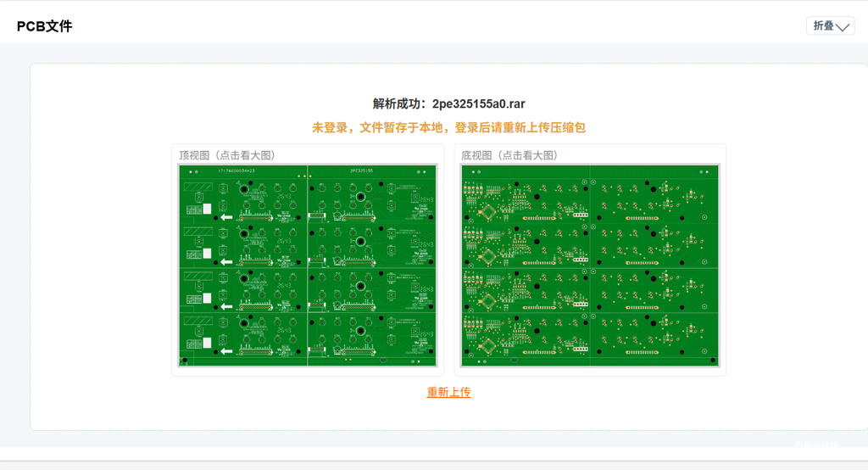Click the PCB文件 section heading
Screen dimensions: 868x470
tap(44, 26)
